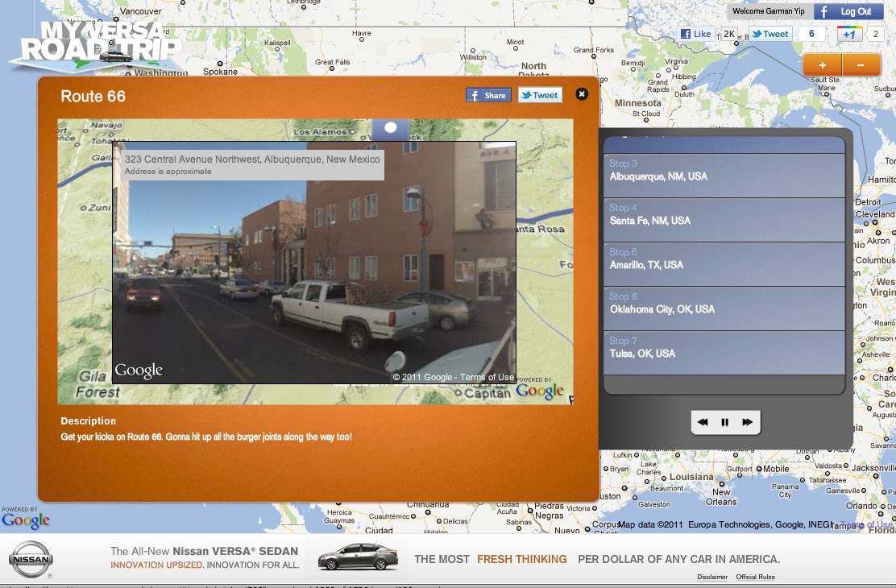
Task: Zoom out the map with minus button
Action: 861,65
